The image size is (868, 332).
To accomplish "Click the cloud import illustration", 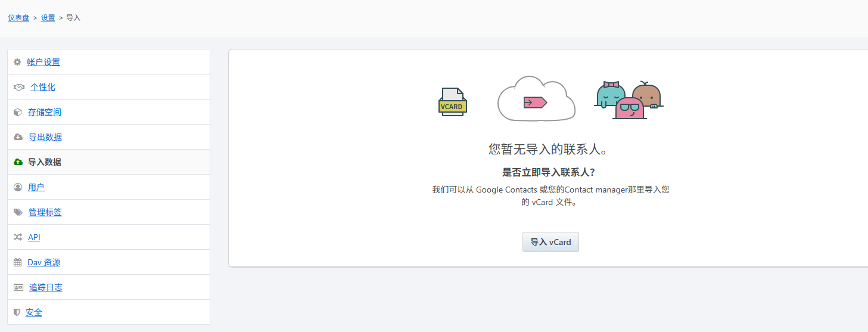I will click(x=536, y=98).
